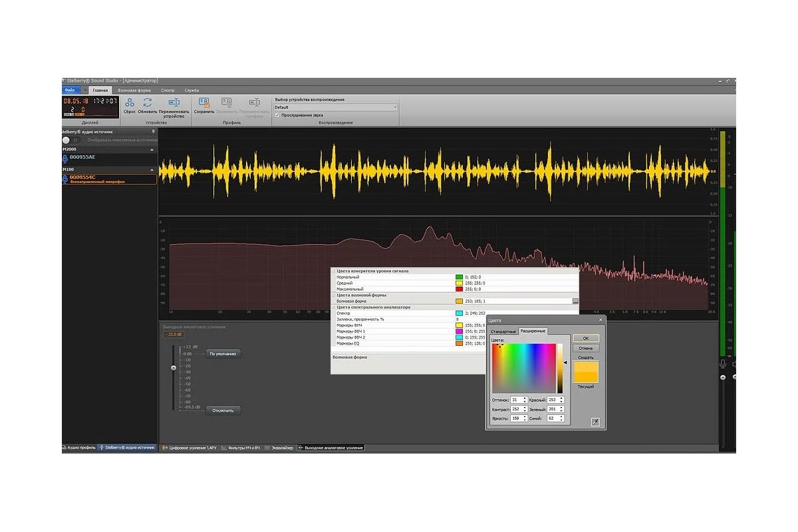Screen dimensions: 798x532
Task: Click the Отключить gain button
Action: click(x=223, y=410)
